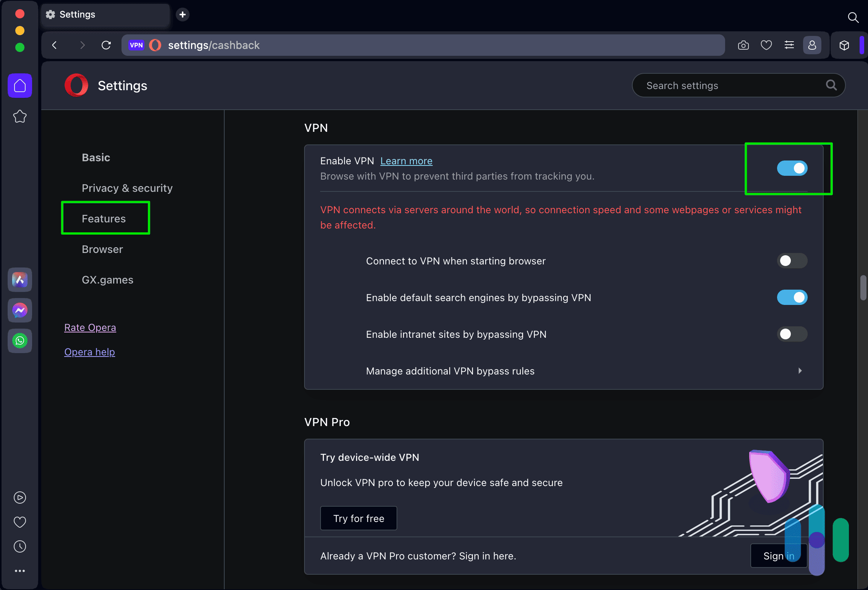Select the Privacy & security settings section

[128, 188]
